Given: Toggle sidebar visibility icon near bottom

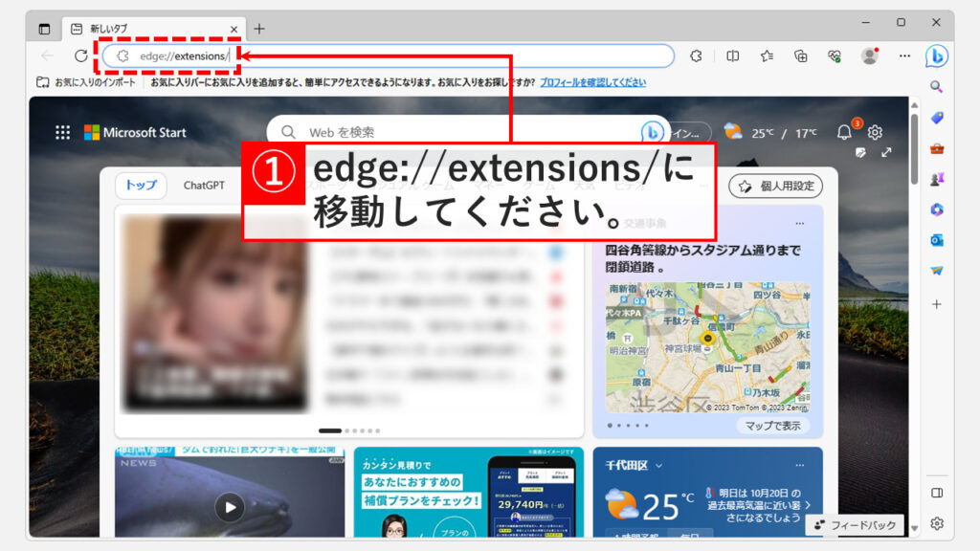Looking at the screenshot, I should coord(936,493).
